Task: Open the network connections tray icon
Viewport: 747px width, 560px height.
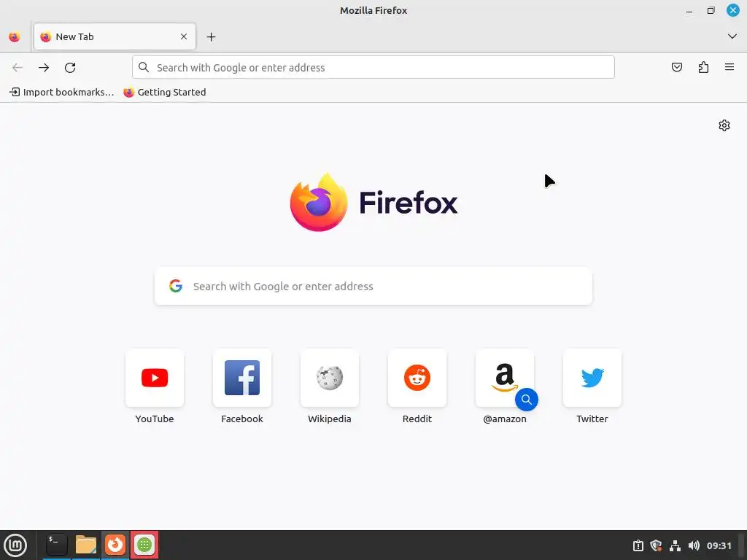Action: point(675,545)
